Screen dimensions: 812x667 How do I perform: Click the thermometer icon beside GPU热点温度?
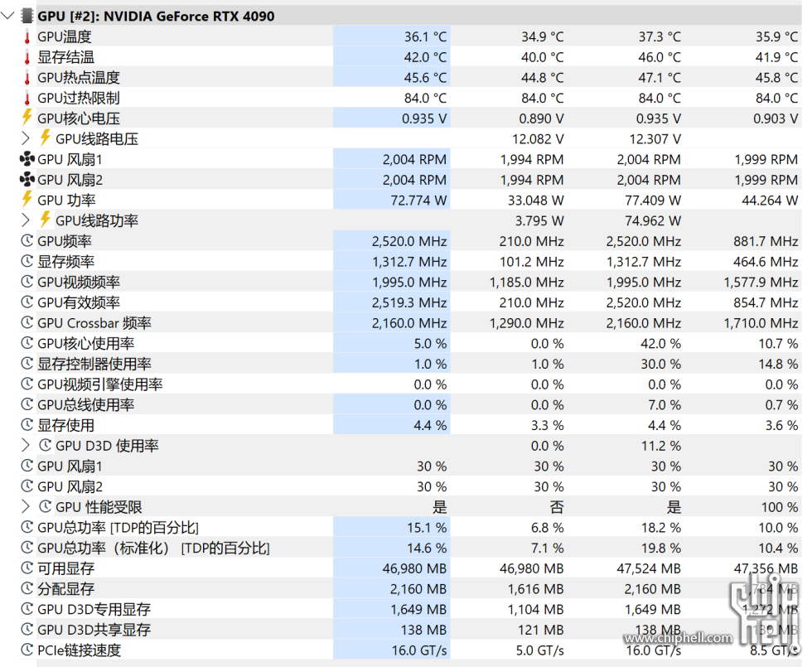pyautogui.click(x=27, y=78)
